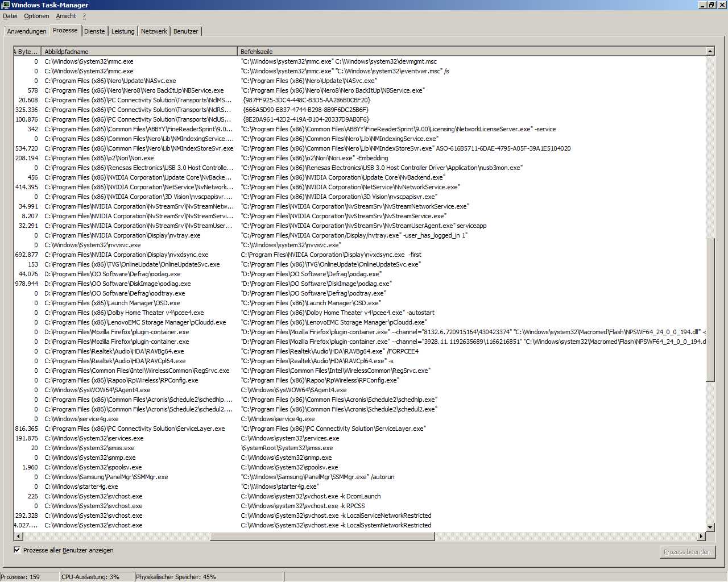Click the 'Prozess beenden' button
Image resolution: width=728 pixels, height=582 pixels.
(x=687, y=552)
